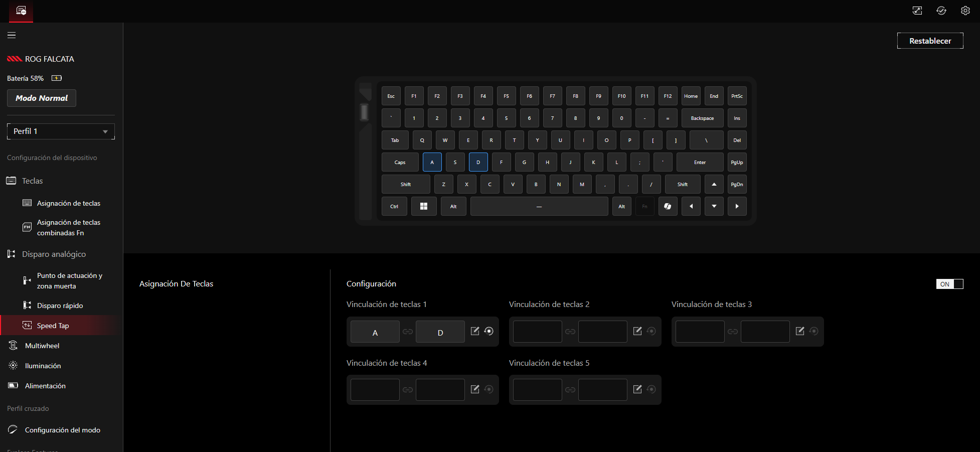Click edit icon for Vinculación de teclas 5
This screenshot has width=980, height=452.
[637, 389]
